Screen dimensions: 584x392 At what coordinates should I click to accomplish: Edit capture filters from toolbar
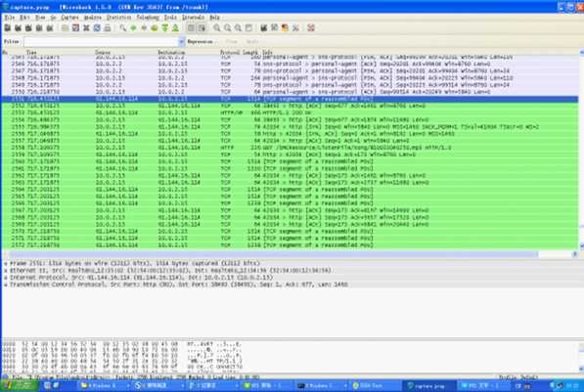pyautogui.click(x=264, y=28)
